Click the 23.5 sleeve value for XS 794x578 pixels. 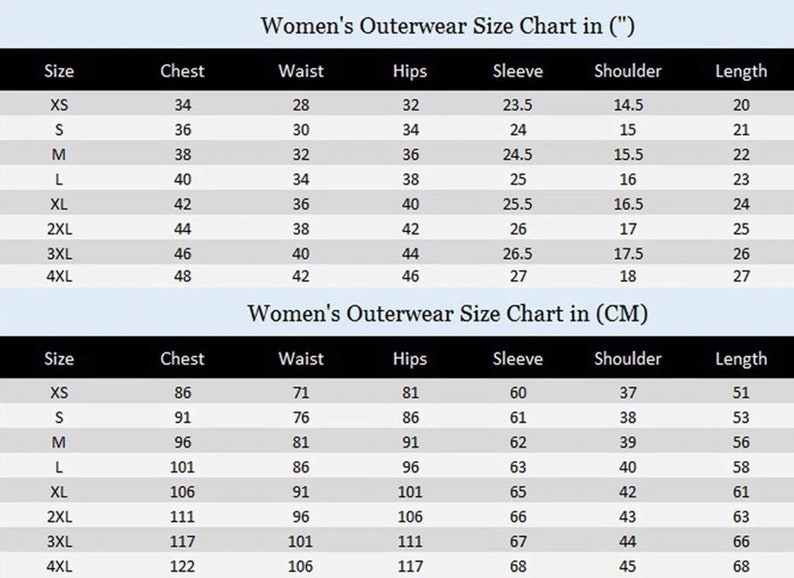(x=518, y=105)
